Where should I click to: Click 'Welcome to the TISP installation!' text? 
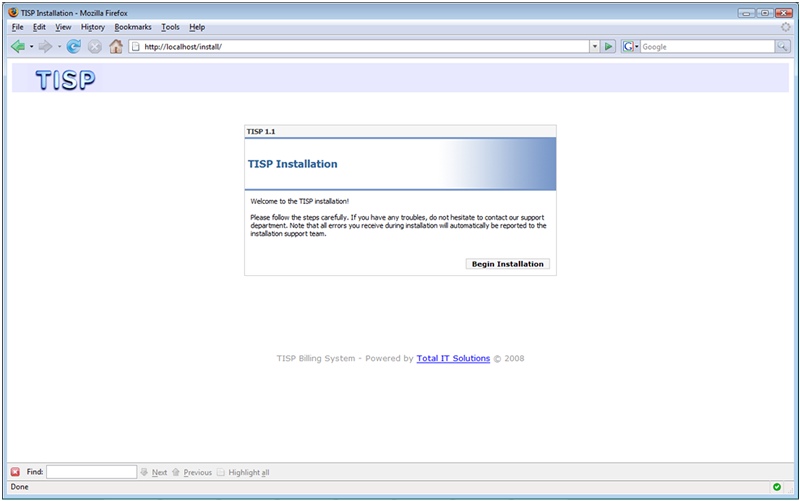299,201
